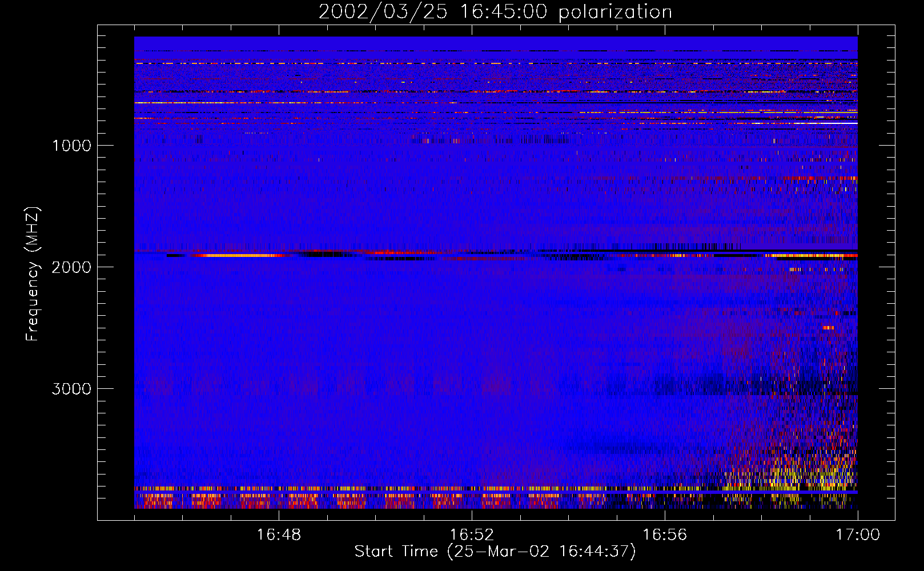This screenshot has height=571, width=924.
Task: Click the '16:48' time axis label
Action: click(279, 535)
